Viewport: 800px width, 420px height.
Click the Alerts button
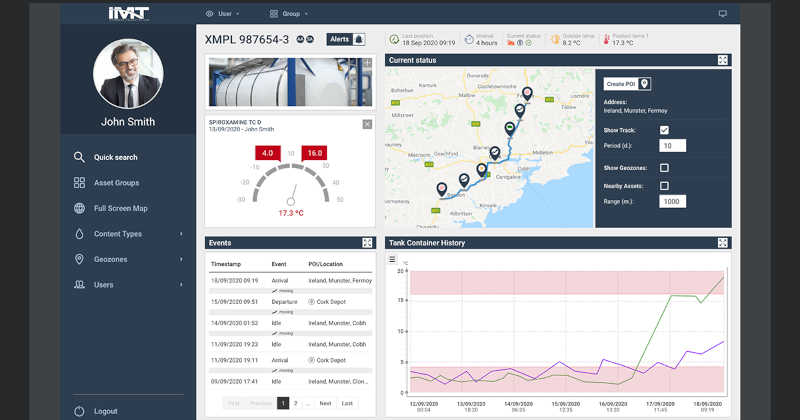coord(346,39)
